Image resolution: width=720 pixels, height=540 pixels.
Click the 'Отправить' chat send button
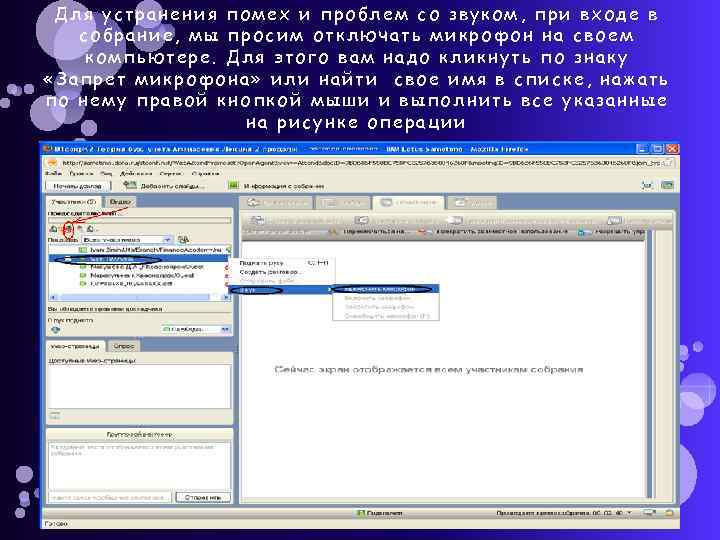pos(203,497)
